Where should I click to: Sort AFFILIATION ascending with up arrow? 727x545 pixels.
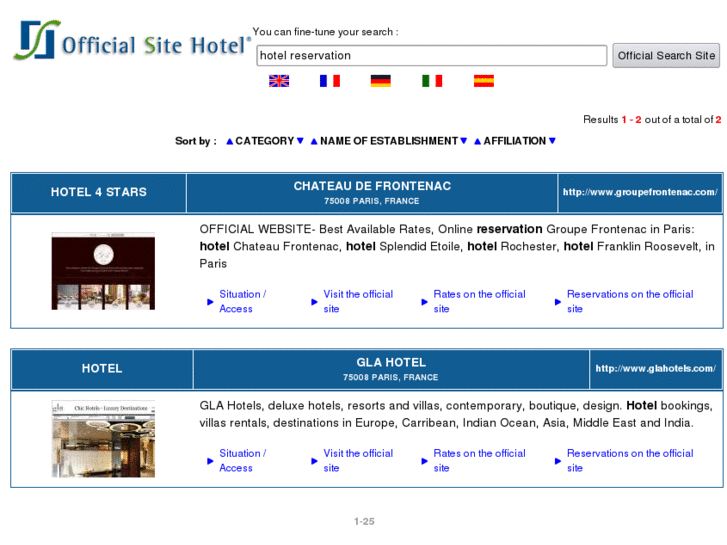[x=478, y=141]
